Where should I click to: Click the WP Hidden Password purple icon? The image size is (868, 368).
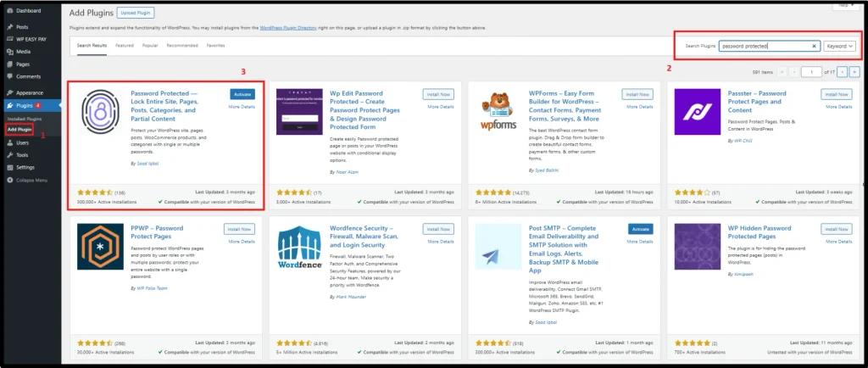(698, 246)
